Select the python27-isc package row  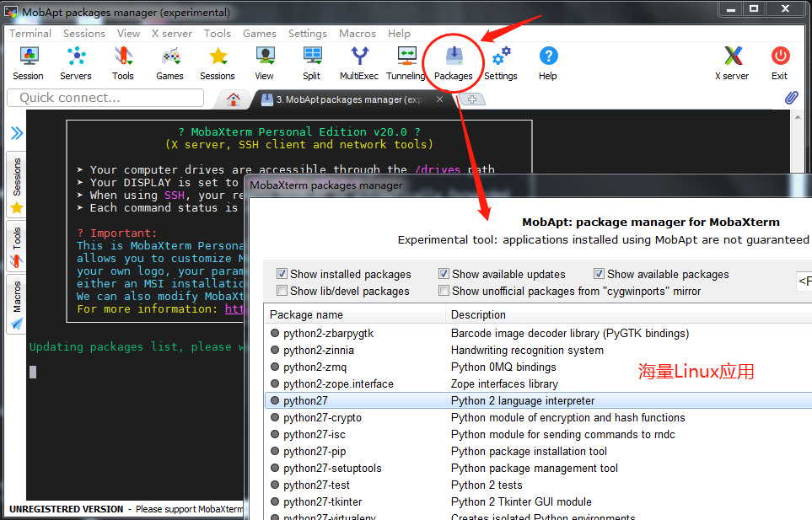point(538,434)
